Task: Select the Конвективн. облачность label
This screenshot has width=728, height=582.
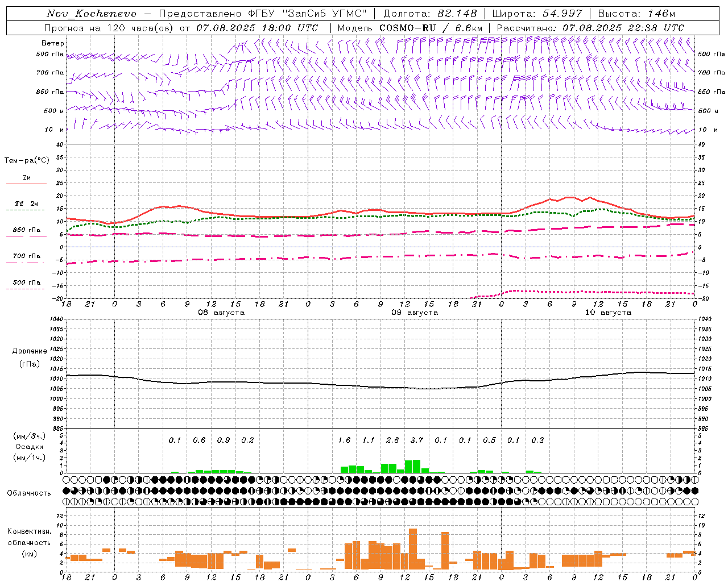Action: (29, 537)
